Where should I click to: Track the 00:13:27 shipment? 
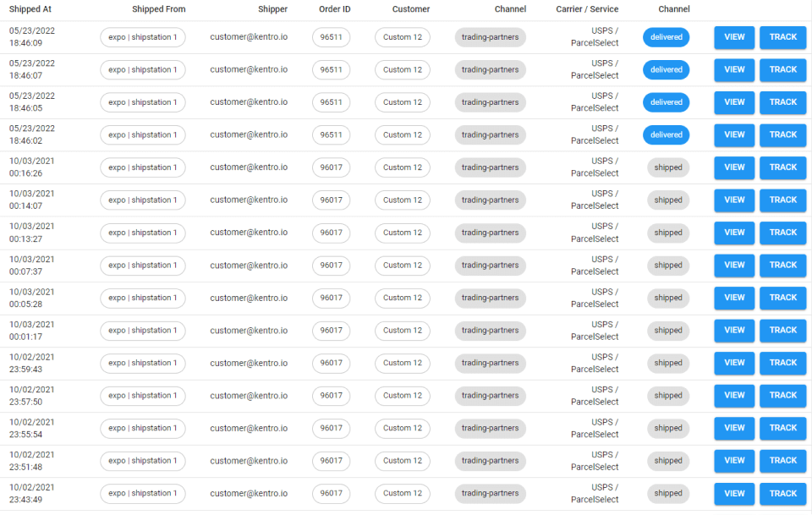[x=782, y=233]
